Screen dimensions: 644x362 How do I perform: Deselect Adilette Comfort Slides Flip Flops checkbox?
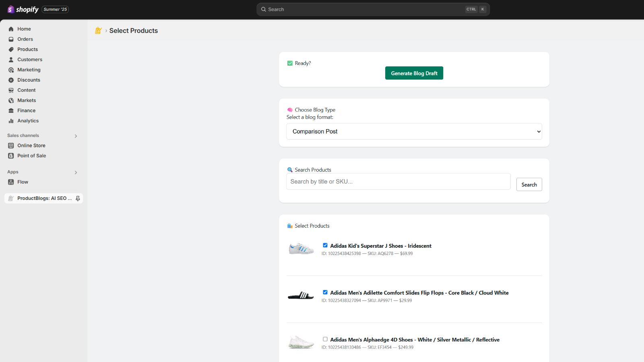click(325, 292)
